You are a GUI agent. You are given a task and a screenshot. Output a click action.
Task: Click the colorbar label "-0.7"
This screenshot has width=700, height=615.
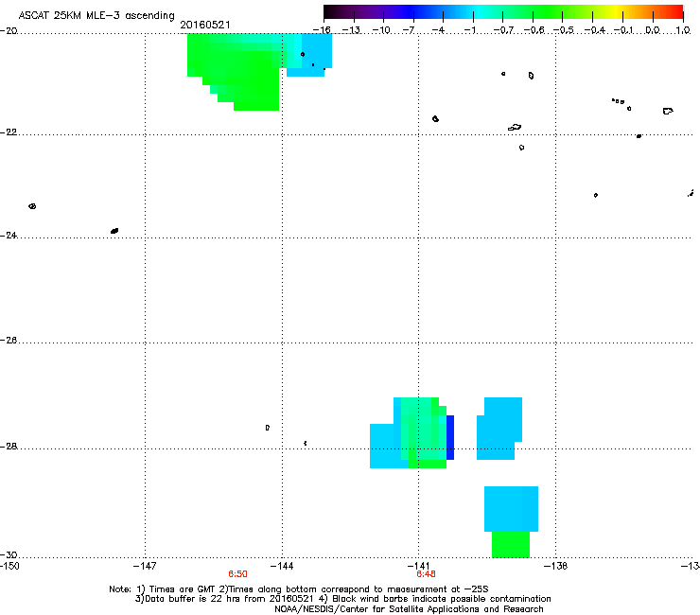click(503, 30)
